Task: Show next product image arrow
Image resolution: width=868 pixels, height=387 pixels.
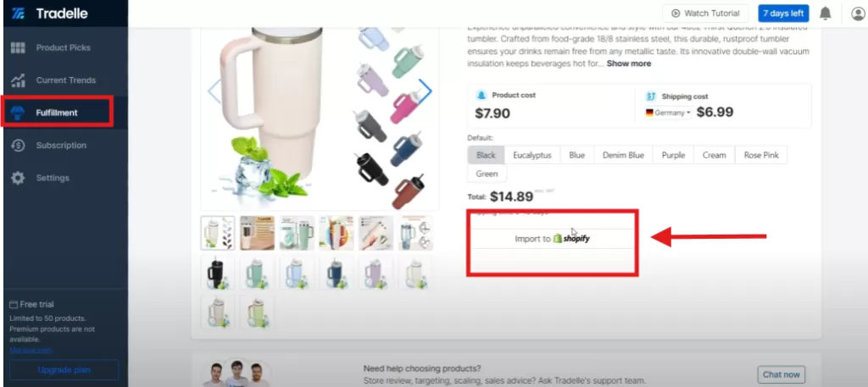Action: pos(426,90)
